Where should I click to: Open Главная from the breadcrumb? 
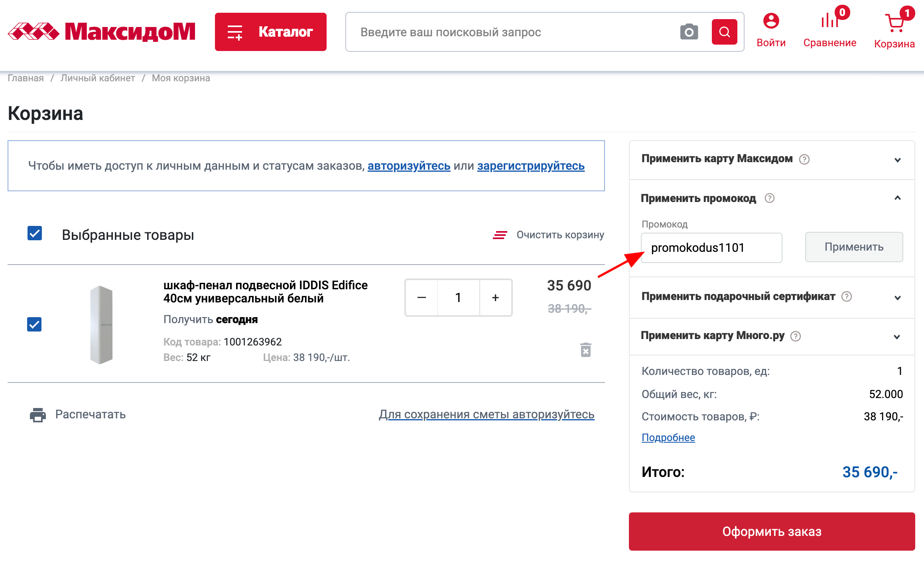(x=26, y=78)
